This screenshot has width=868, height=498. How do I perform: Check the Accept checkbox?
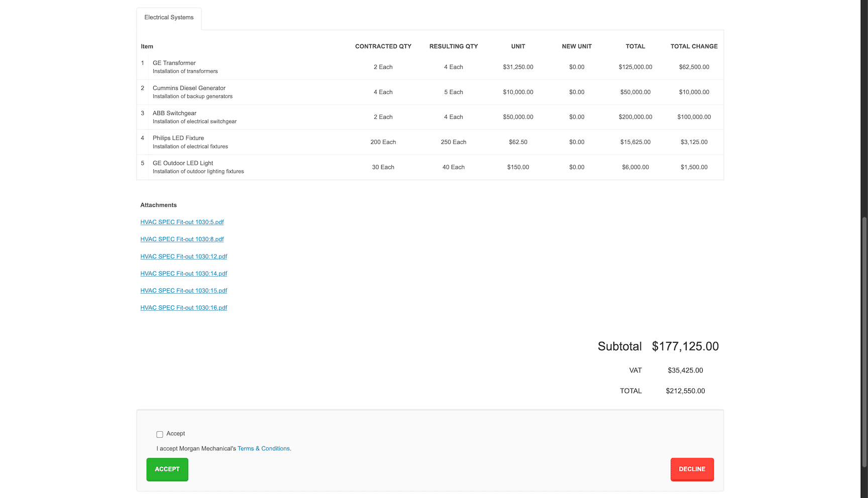[x=160, y=434]
